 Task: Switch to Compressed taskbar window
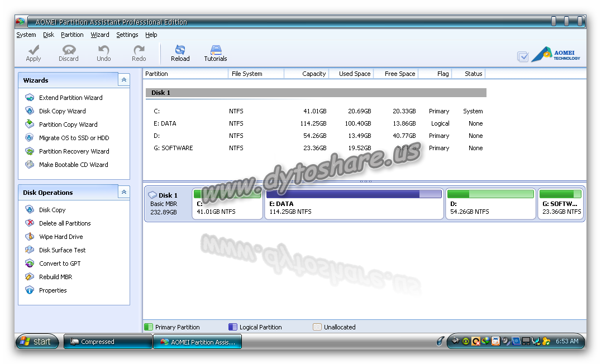108,342
